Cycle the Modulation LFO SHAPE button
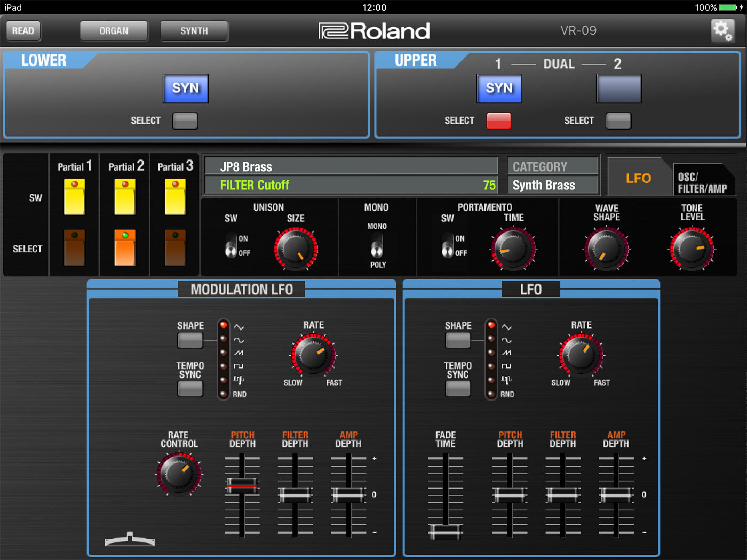747x560 pixels. pos(190,340)
